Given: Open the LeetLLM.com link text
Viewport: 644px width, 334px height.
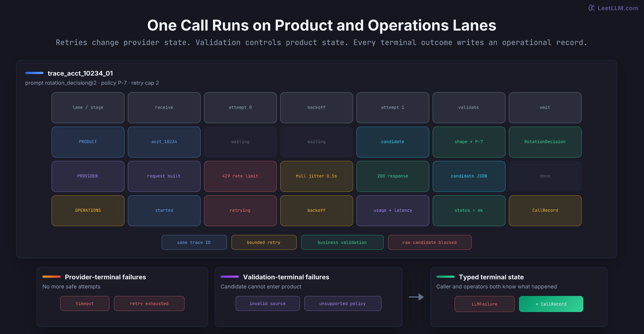Looking at the screenshot, I should pos(618,8).
